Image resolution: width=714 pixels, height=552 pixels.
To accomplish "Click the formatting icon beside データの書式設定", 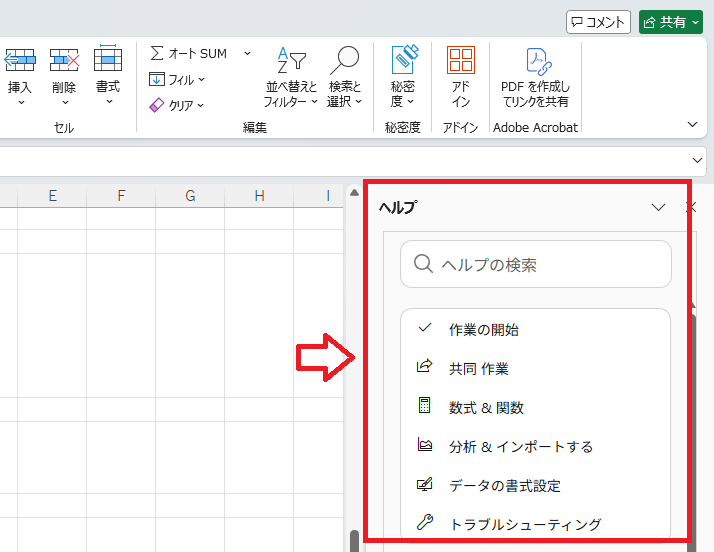I will 425,484.
